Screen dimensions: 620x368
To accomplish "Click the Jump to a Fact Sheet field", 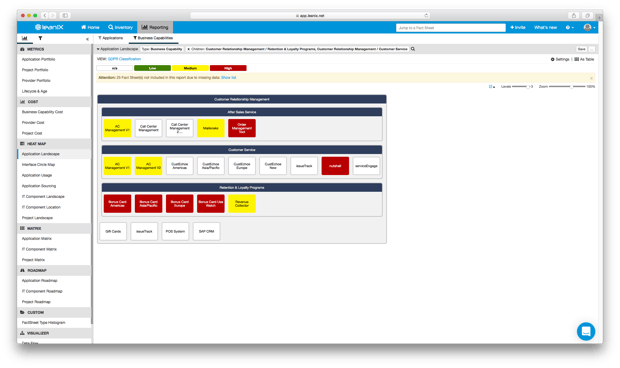I will (x=451, y=28).
